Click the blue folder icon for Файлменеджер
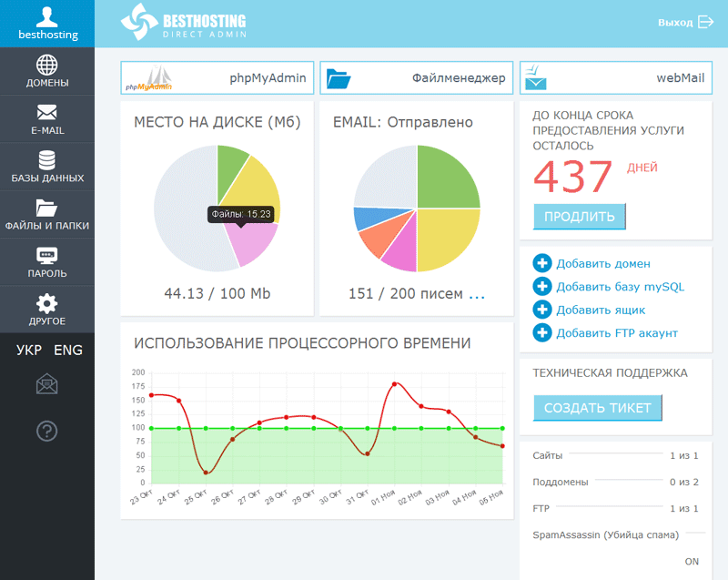Viewport: 728px width, 580px height. pyautogui.click(x=339, y=78)
